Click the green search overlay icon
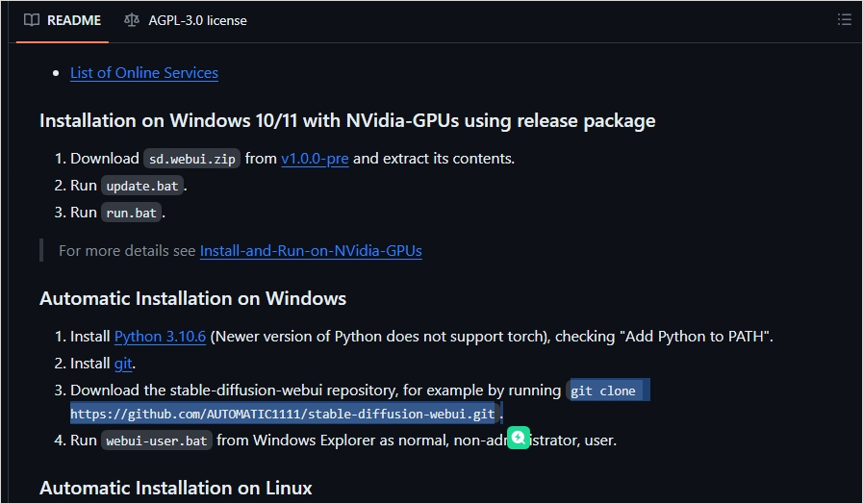The height and width of the screenshot is (504, 863). 518,438
